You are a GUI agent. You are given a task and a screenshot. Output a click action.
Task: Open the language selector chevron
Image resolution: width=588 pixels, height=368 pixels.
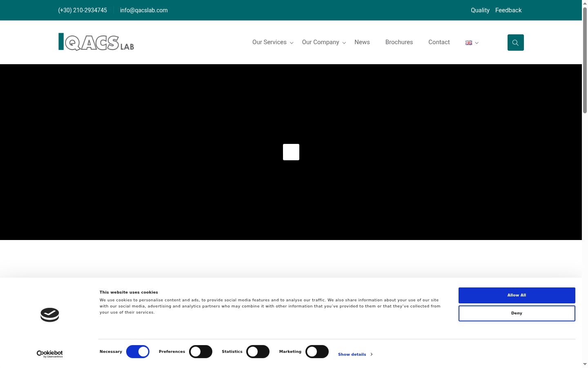coord(477,43)
